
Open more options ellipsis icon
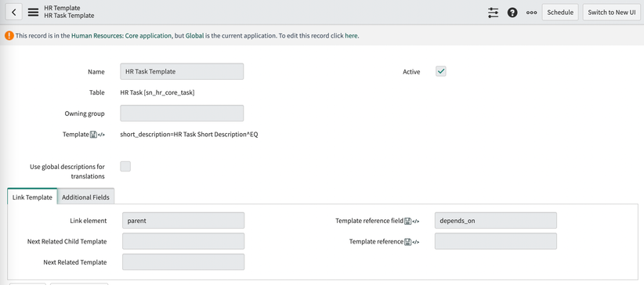coord(531,13)
